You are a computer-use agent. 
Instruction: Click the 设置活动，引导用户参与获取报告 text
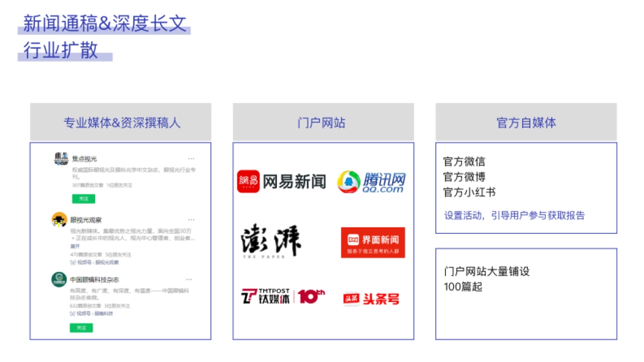(x=515, y=215)
